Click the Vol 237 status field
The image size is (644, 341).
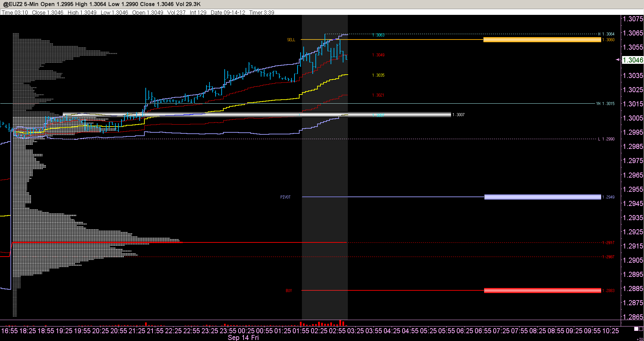(x=176, y=12)
